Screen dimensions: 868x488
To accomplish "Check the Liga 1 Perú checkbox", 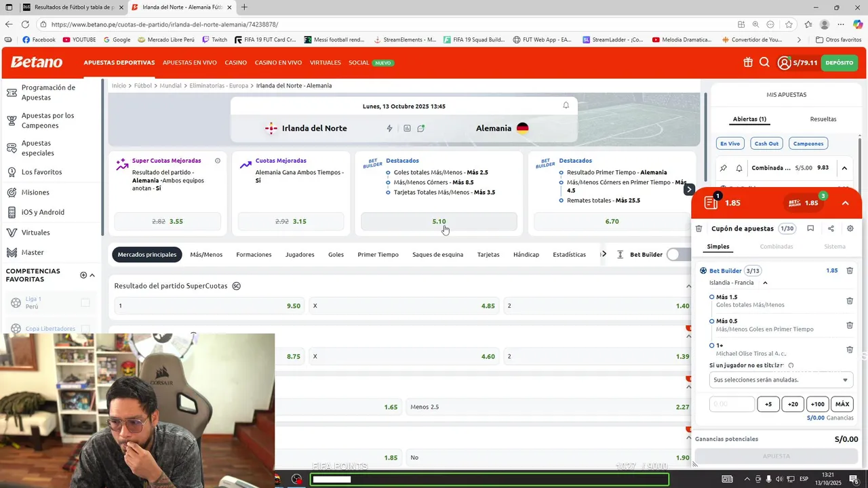I will point(85,303).
